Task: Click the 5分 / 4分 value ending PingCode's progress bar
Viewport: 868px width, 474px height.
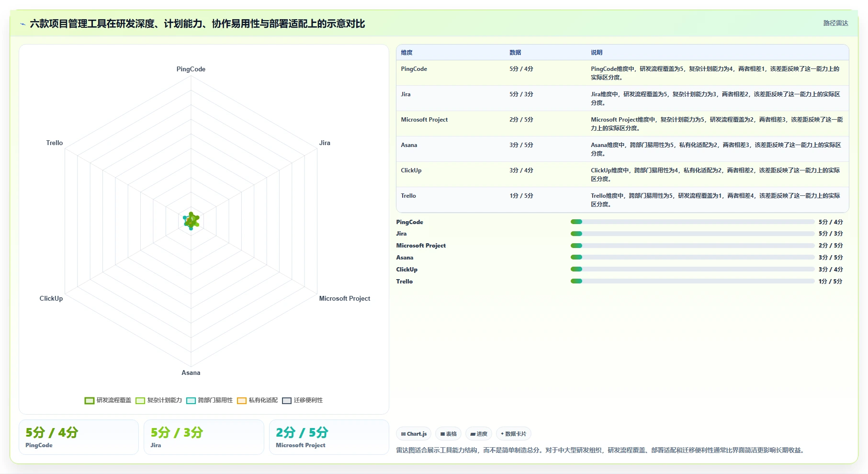Action: click(831, 222)
